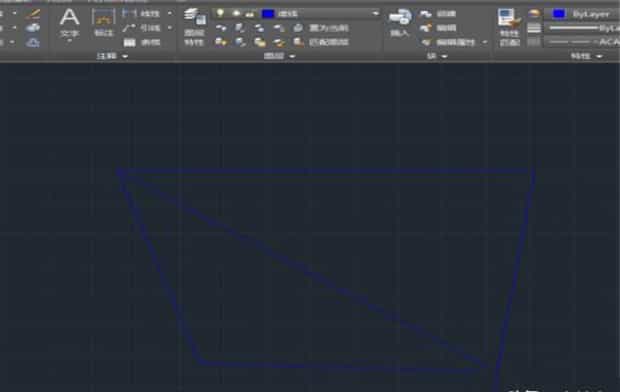Open the 虚线 layer dropdown list
This screenshot has width=620, height=392.
tap(375, 14)
